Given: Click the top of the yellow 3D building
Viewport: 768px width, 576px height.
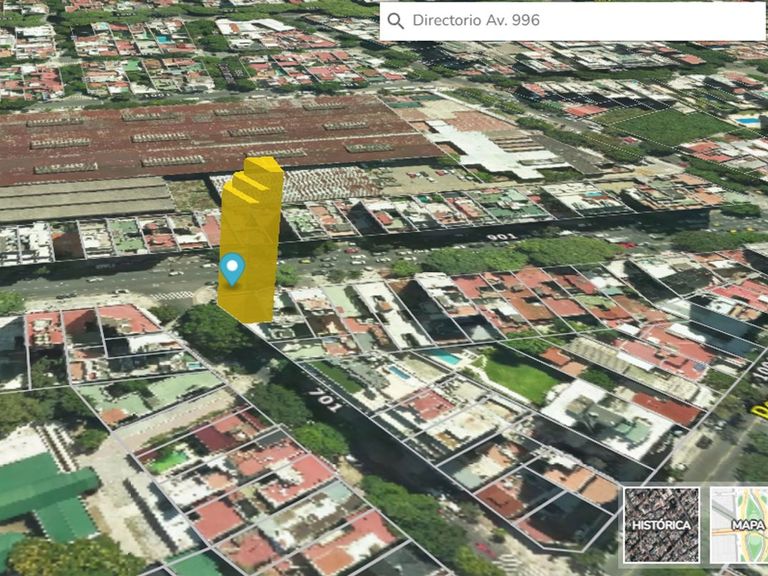Looking at the screenshot, I should coord(264,166).
